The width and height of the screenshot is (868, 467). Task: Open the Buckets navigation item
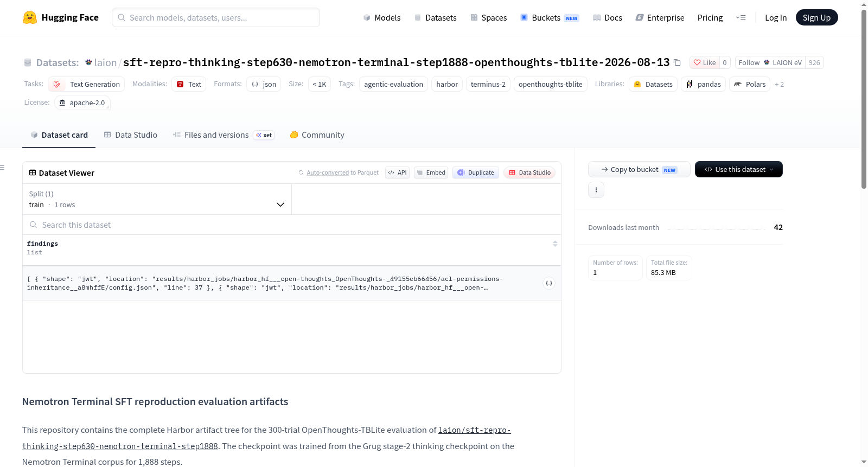(x=550, y=17)
